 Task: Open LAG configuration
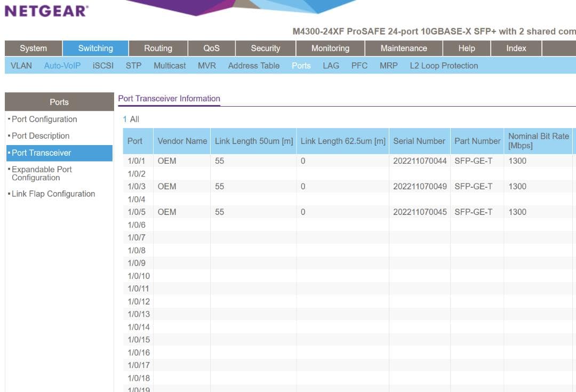tap(331, 66)
